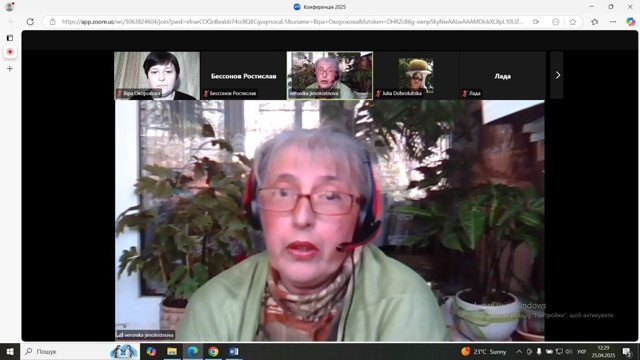Select the pinned recording tab icon
Image resolution: width=640 pixels, height=360 pixels.
click(10, 52)
